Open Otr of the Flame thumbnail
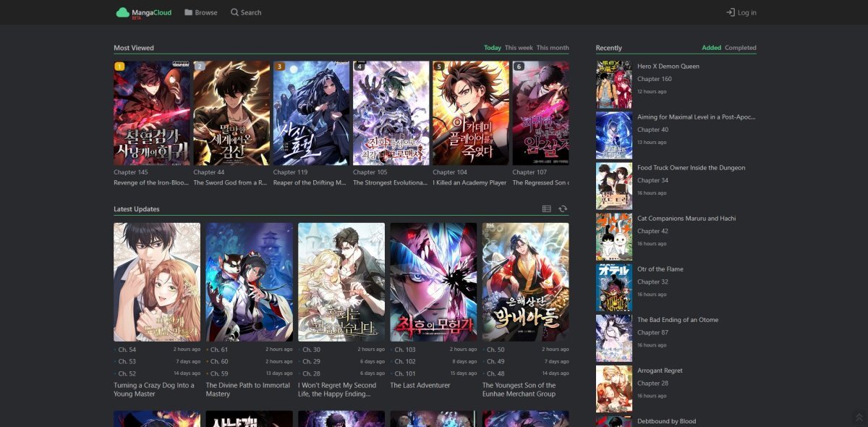Viewport: 868px width, 427px height. (x=614, y=287)
